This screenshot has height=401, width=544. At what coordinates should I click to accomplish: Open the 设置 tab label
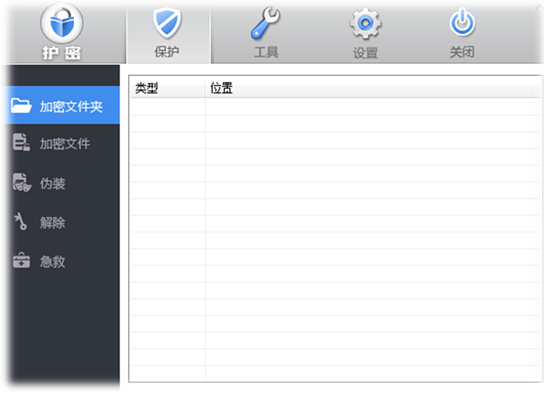365,53
